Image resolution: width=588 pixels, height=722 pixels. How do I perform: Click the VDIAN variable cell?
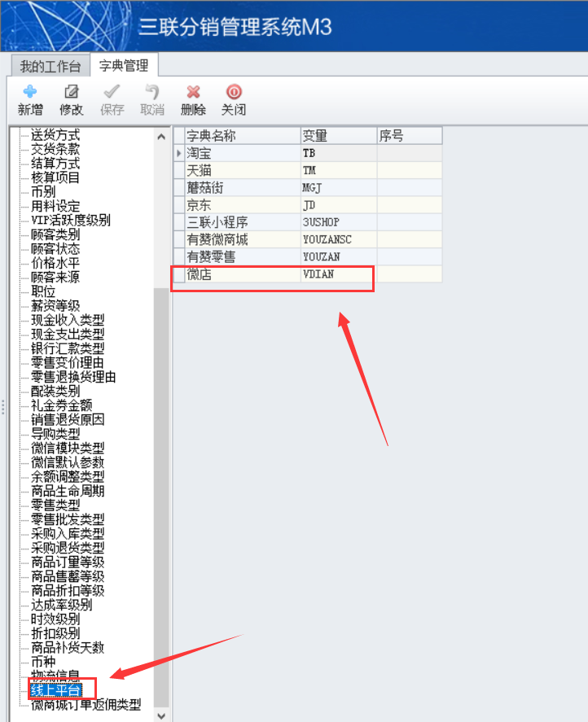[x=339, y=274]
